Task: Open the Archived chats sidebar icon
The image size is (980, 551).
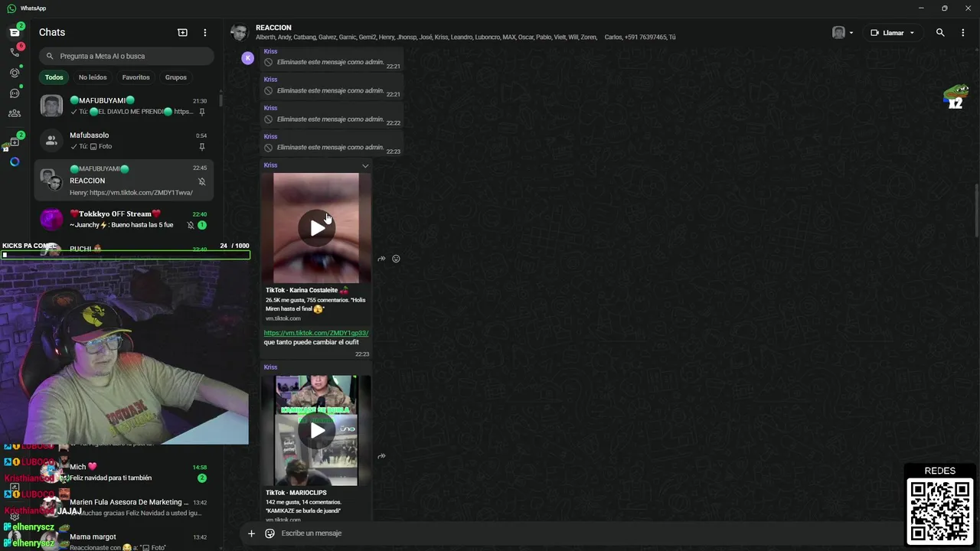Action: coord(14,142)
